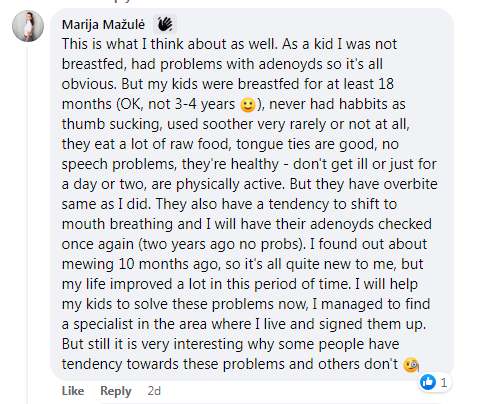
Task: Click the phrase 'speech problems' in comment
Action: click(x=119, y=164)
